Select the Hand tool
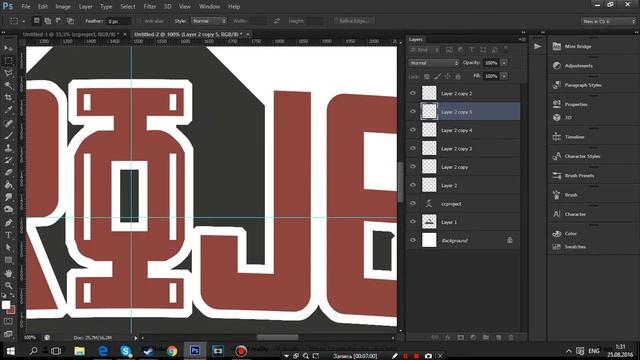Image resolution: width=640 pixels, height=360 pixels. (x=8, y=273)
